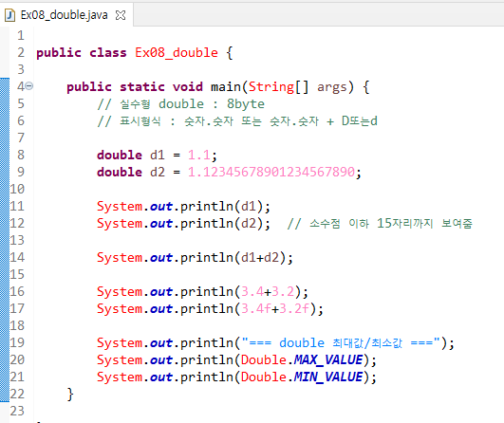Viewport: 504px width, 423px height.
Task: Click println(d1+d2) on line 14
Action: pyautogui.click(x=233, y=257)
